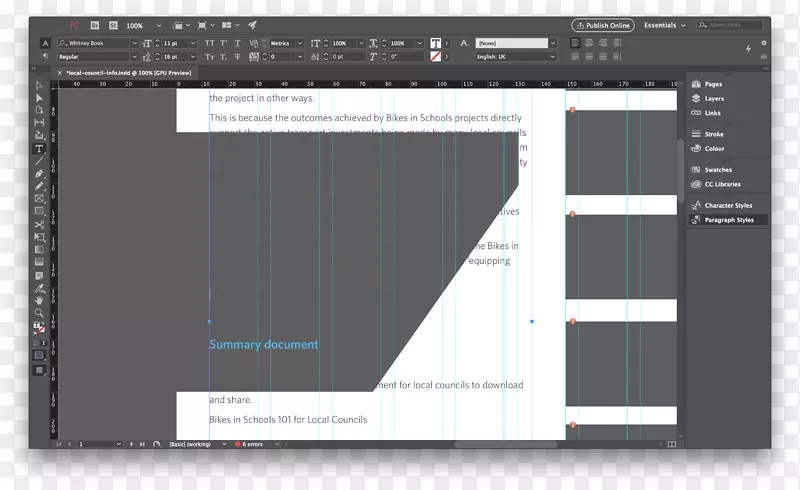Select the Type tool in toolbox
The image size is (800, 490).
pos(40,148)
